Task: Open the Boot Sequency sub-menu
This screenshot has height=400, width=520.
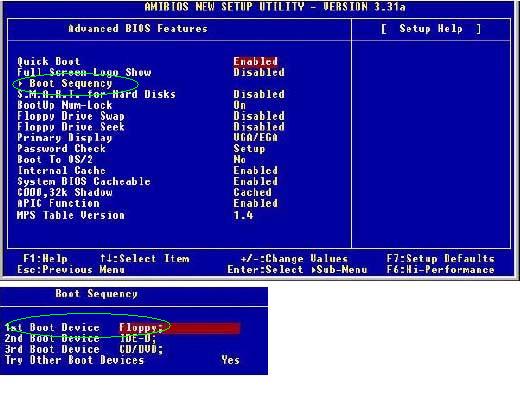Action: click(70, 83)
